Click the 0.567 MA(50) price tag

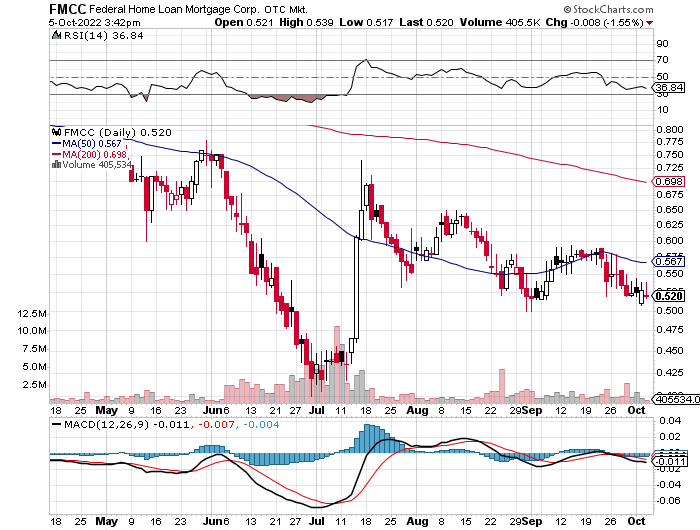[669, 262]
